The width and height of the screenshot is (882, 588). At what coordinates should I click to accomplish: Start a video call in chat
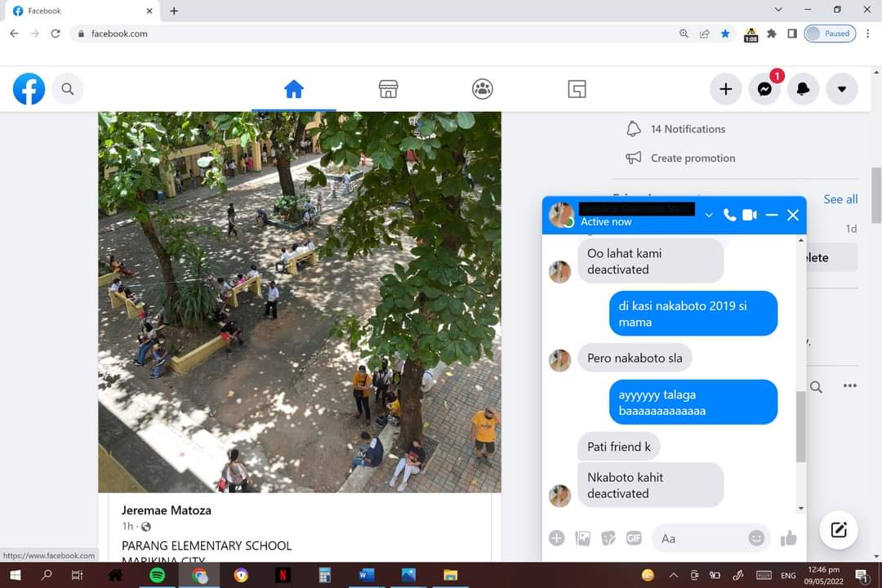click(750, 215)
